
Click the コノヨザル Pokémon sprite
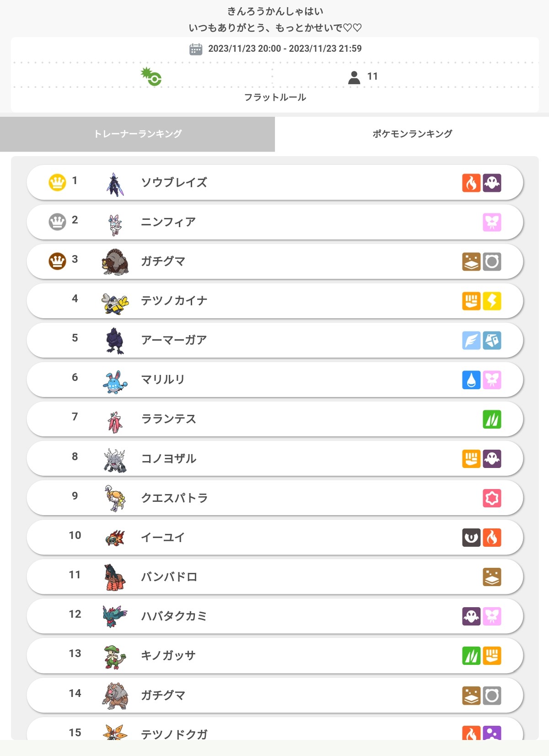(114, 459)
